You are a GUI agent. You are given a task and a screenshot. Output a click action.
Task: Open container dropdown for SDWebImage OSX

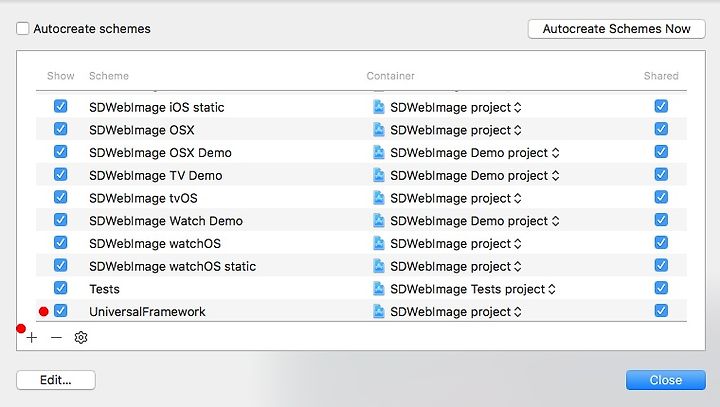pyautogui.click(x=518, y=130)
